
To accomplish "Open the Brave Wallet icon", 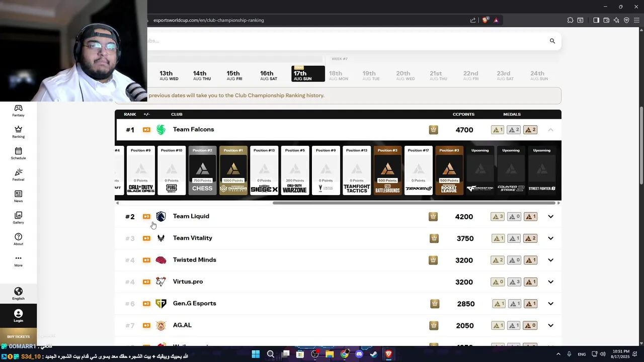I will (x=606, y=20).
